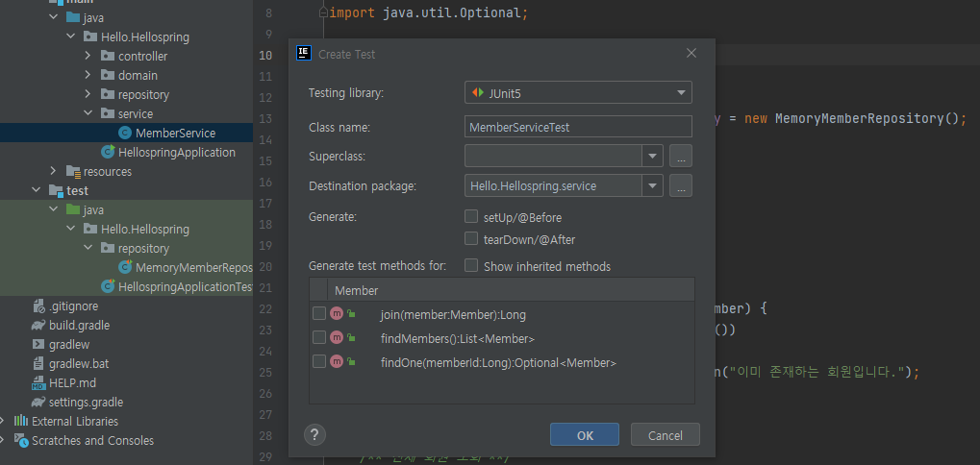Close the Create Test dialog
Image resolution: width=980 pixels, height=465 pixels.
click(691, 54)
